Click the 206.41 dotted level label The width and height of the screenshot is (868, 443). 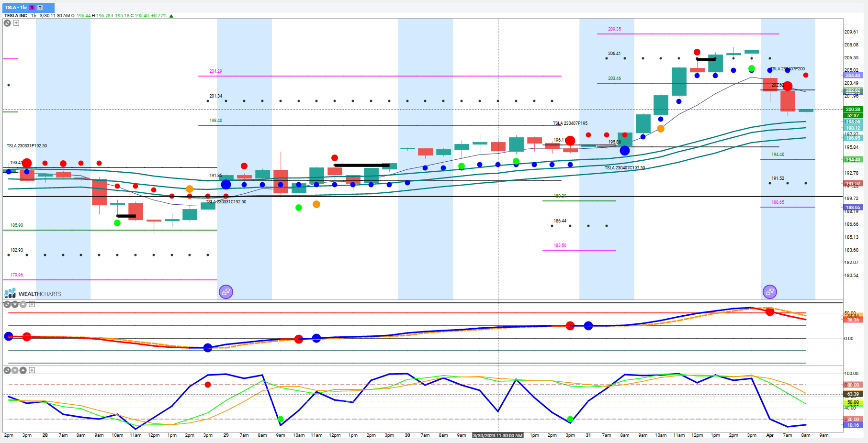point(614,54)
